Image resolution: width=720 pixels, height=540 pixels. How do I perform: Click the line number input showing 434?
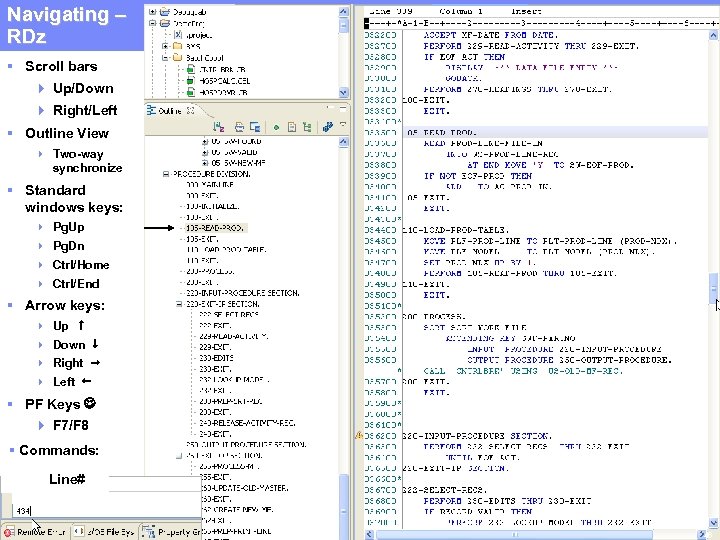click(106, 511)
